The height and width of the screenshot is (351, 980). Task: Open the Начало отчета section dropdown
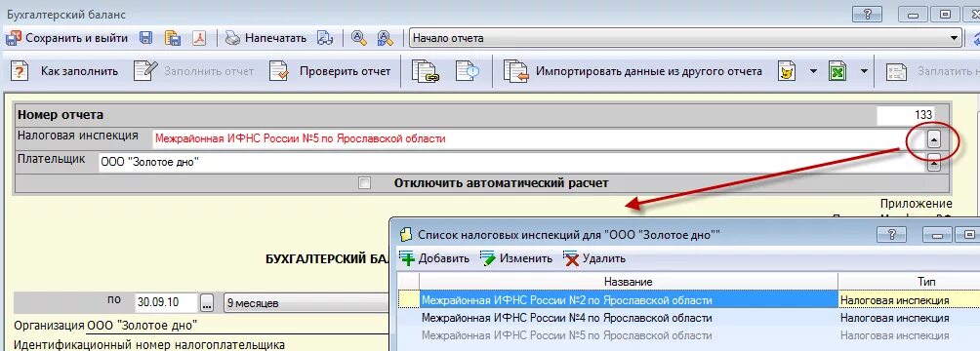point(955,38)
